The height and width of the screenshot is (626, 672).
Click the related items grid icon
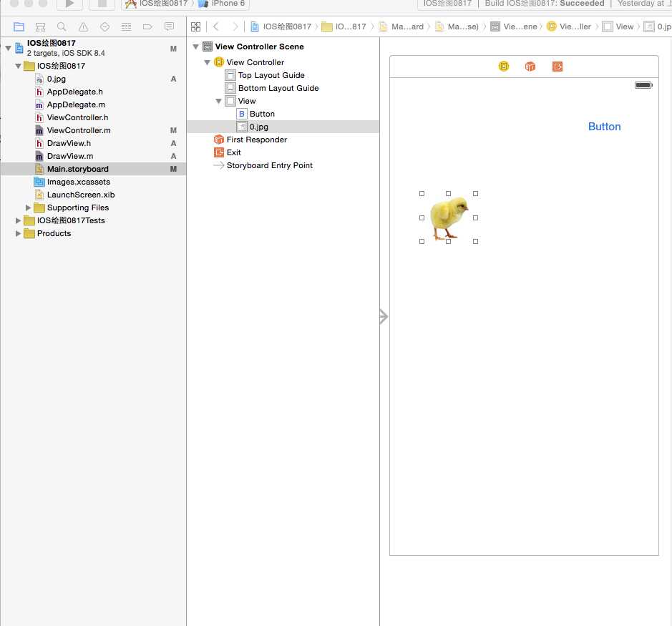(196, 27)
